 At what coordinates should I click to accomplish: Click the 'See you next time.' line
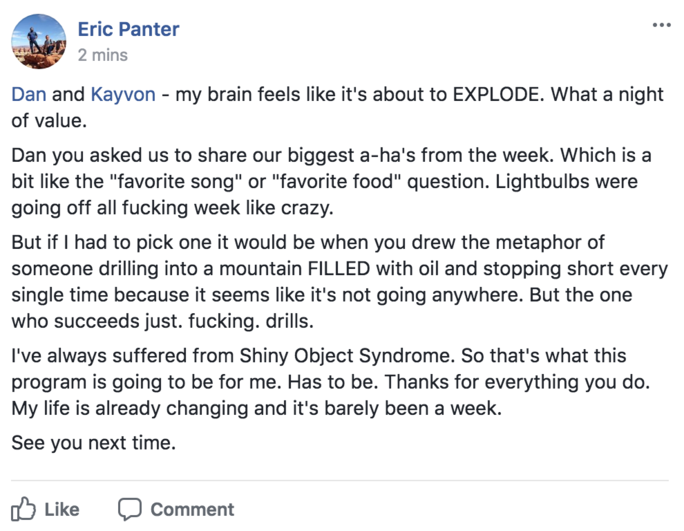click(x=93, y=443)
